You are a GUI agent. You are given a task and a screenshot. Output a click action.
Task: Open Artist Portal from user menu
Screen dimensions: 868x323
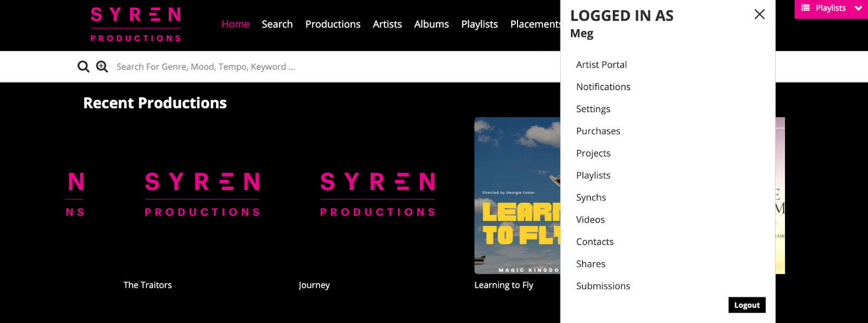pyautogui.click(x=601, y=64)
